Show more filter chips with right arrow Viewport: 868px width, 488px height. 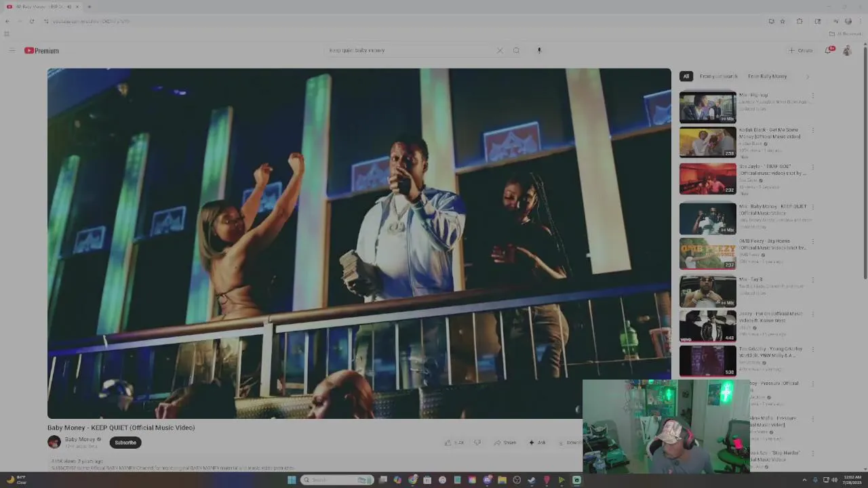point(807,77)
